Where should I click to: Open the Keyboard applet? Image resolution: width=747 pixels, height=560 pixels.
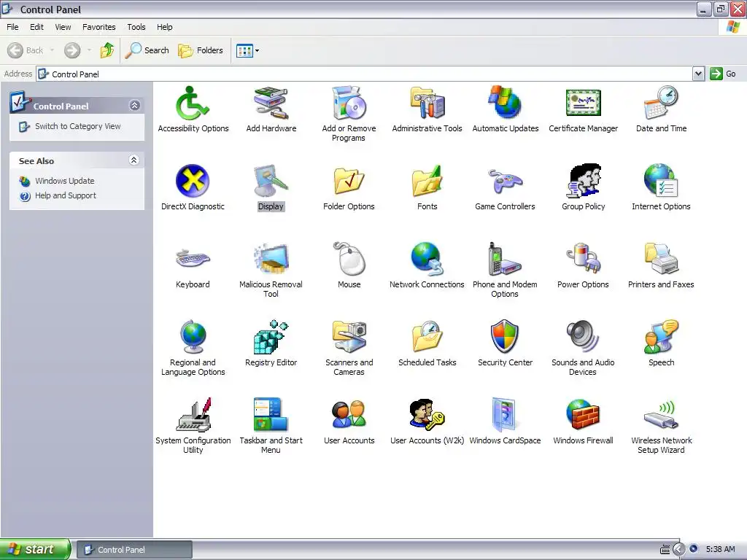pyautogui.click(x=193, y=259)
